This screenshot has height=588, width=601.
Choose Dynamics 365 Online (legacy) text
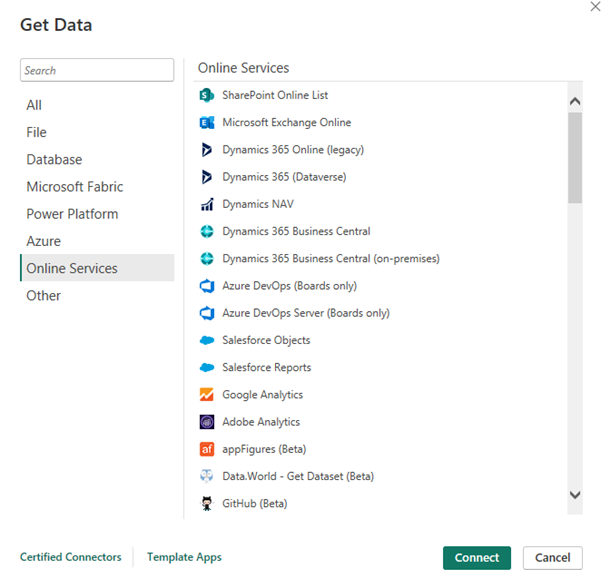(293, 149)
